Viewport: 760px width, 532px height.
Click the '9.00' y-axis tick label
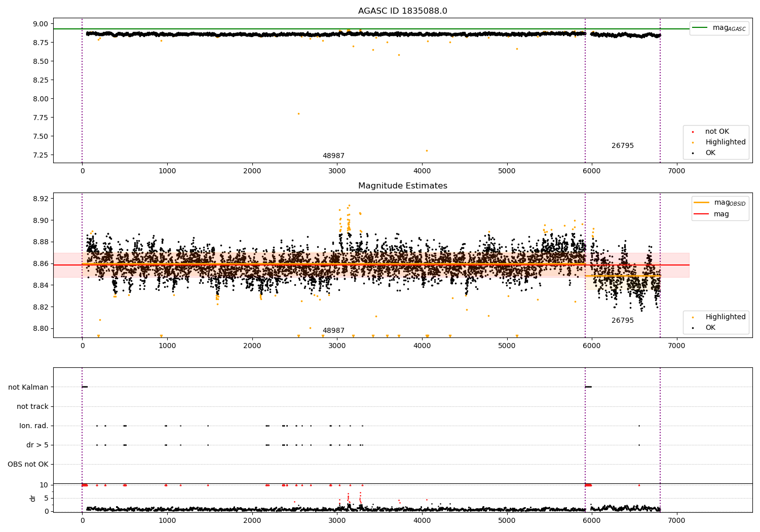[x=41, y=24]
